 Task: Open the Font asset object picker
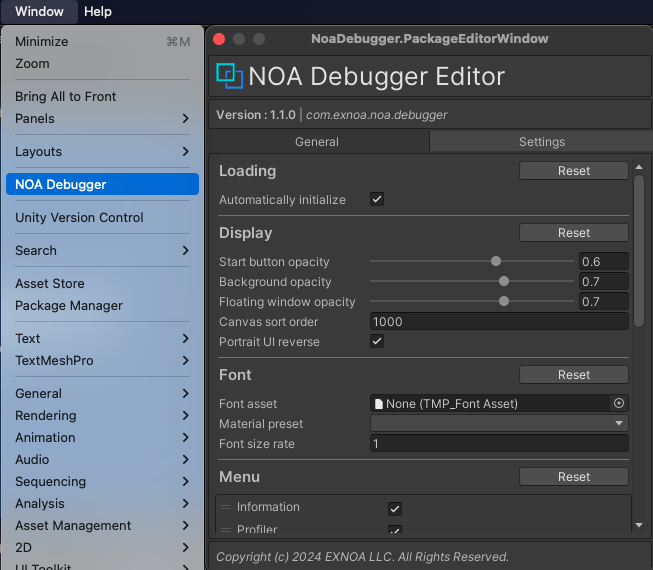pyautogui.click(x=619, y=403)
